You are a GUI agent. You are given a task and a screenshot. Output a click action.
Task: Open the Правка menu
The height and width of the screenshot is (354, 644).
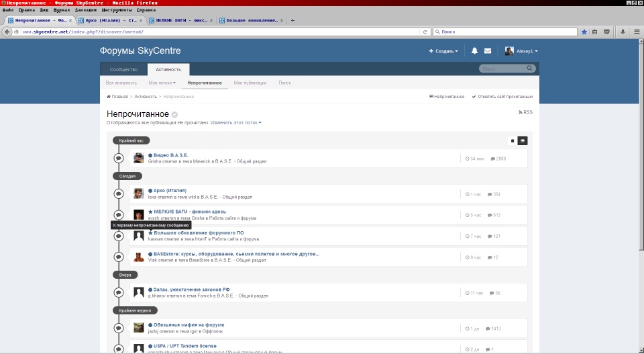(27, 10)
